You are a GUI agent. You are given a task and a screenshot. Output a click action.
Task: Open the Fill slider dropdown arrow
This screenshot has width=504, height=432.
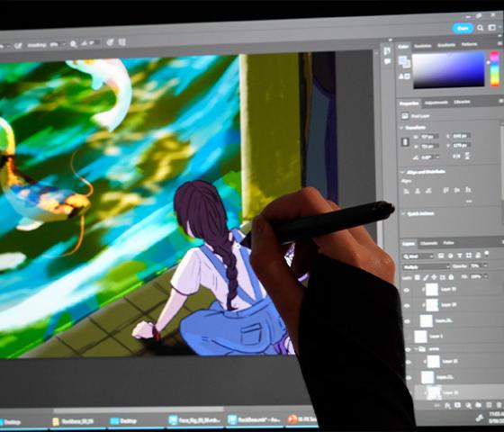[x=485, y=276]
